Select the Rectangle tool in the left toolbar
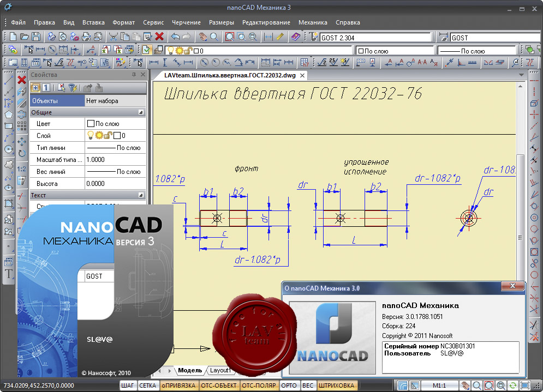Image resolution: width=543 pixels, height=392 pixels. (x=9, y=126)
